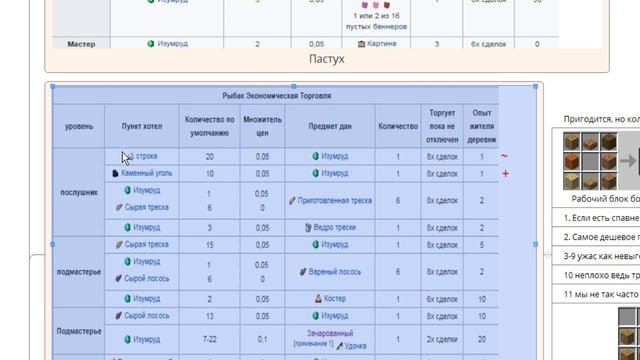Click cooked cod icon beside Приготовленная треска
Image resolution: width=640 pixels, height=360 pixels.
pyautogui.click(x=292, y=200)
